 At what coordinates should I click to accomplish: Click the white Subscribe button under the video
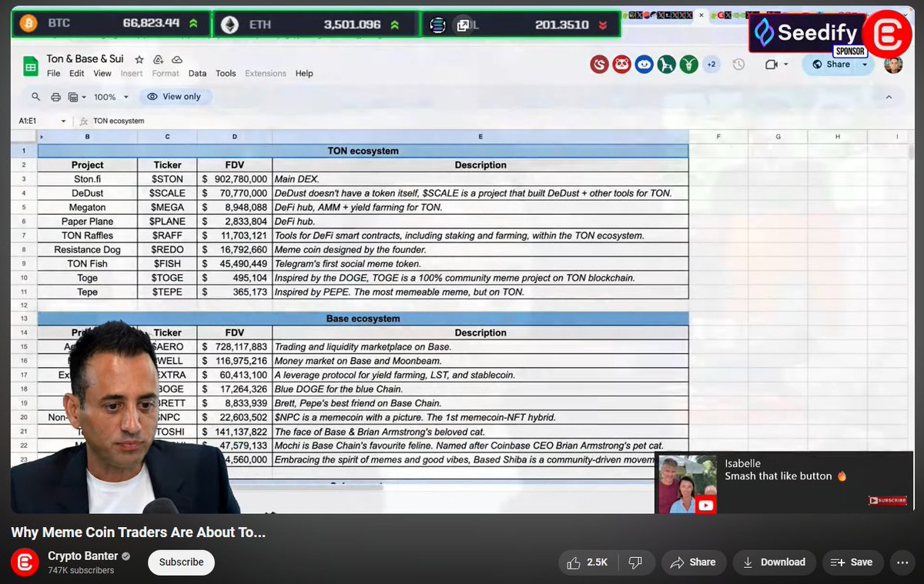click(181, 562)
